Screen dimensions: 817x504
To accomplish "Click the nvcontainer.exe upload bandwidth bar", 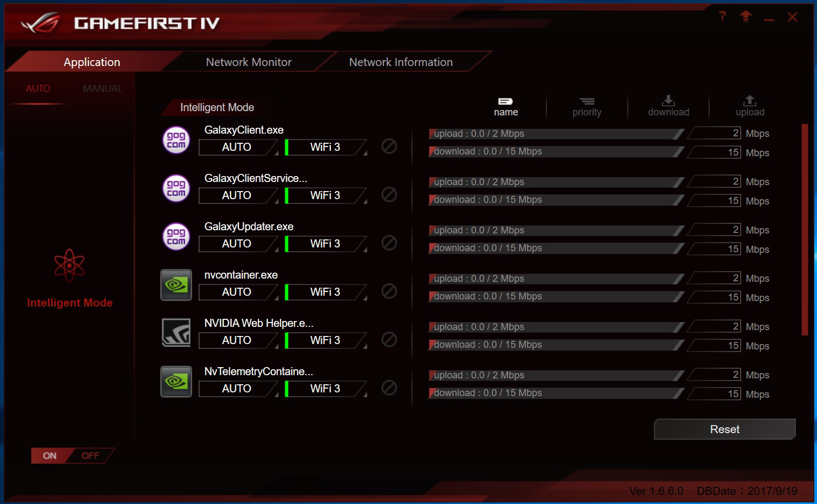I will (x=556, y=279).
